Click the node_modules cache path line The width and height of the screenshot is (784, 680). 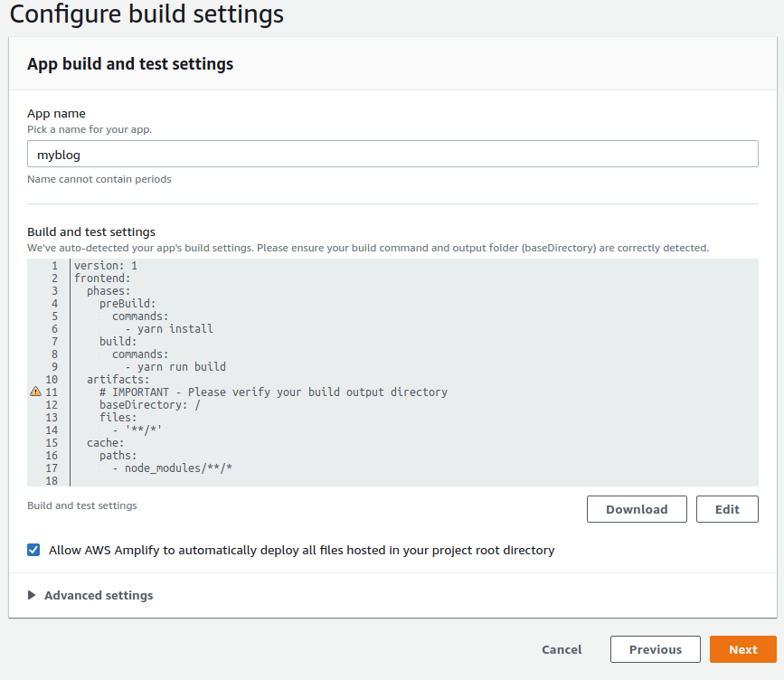tap(178, 468)
